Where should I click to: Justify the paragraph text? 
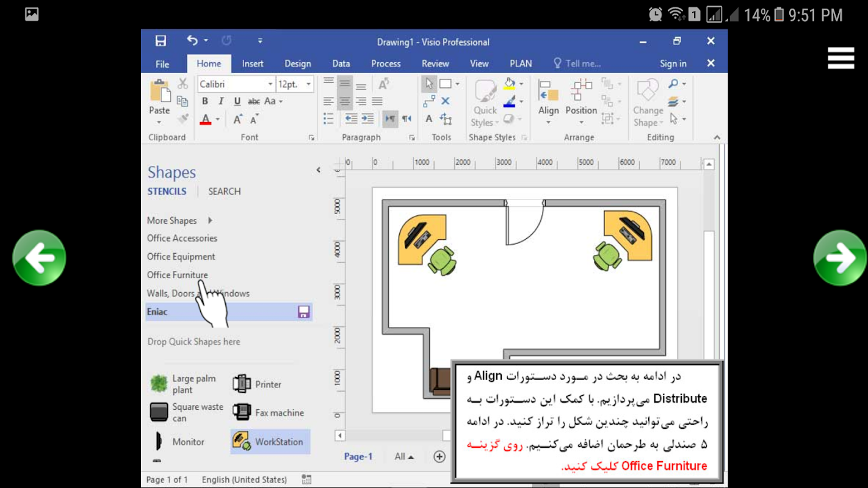377,101
